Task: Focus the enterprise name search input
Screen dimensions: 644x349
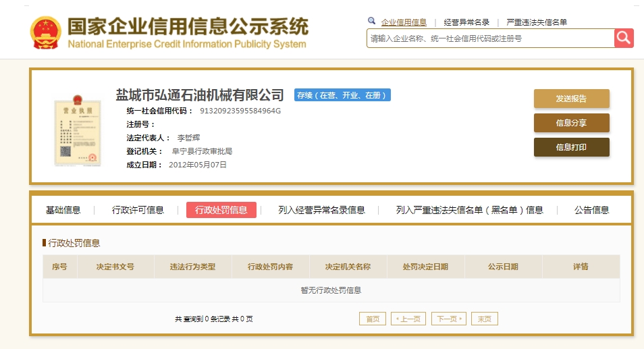Action: coord(490,38)
